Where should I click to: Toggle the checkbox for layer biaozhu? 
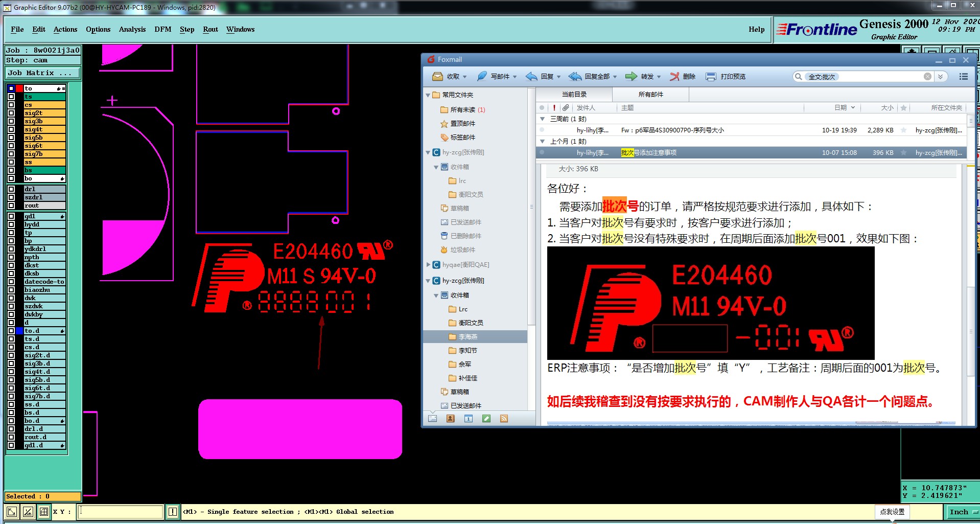click(11, 290)
